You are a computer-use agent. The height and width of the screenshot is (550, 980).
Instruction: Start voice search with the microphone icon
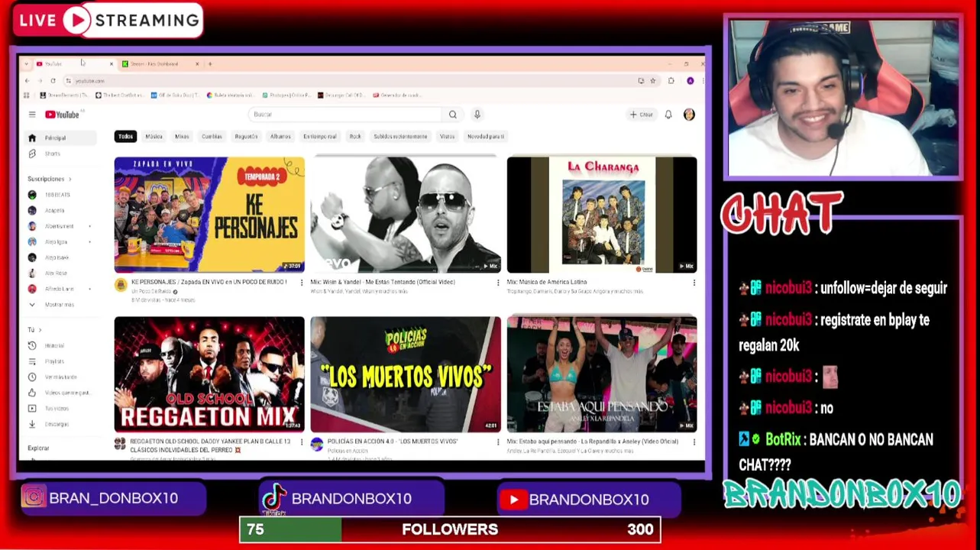pos(477,115)
